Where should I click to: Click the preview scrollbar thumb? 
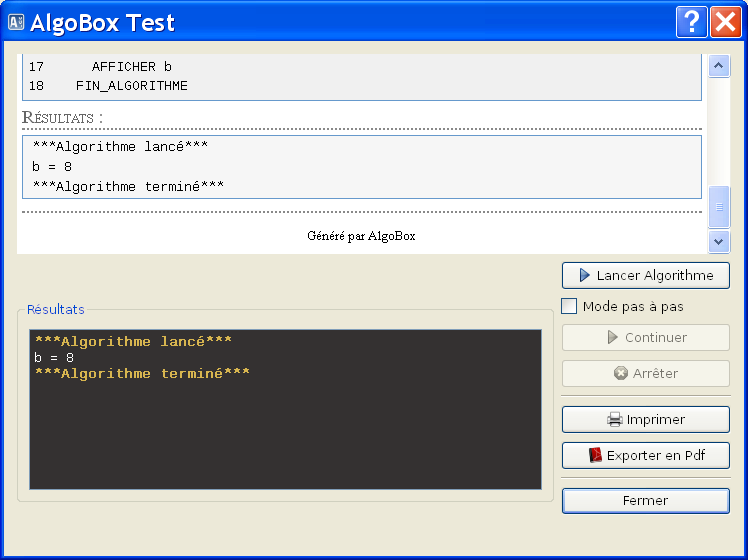(x=718, y=206)
